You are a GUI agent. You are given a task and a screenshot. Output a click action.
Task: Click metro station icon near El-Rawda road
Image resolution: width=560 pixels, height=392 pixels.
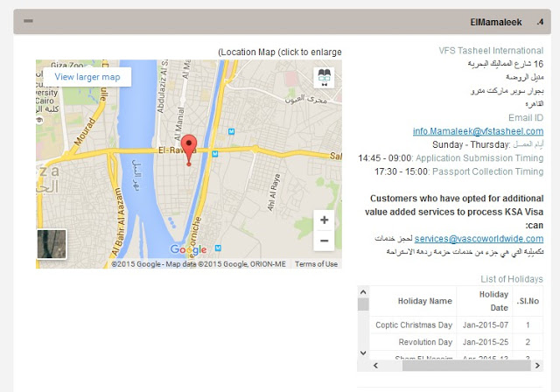pyautogui.click(x=214, y=154)
